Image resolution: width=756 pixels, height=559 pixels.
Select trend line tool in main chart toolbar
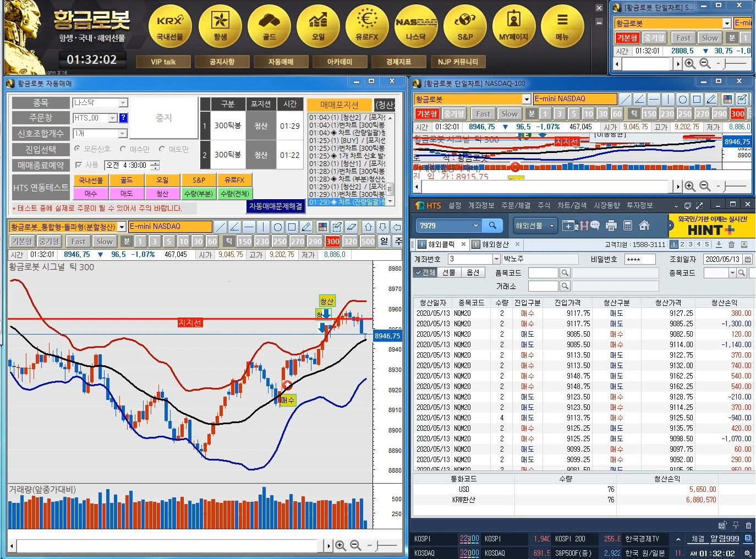(220, 227)
